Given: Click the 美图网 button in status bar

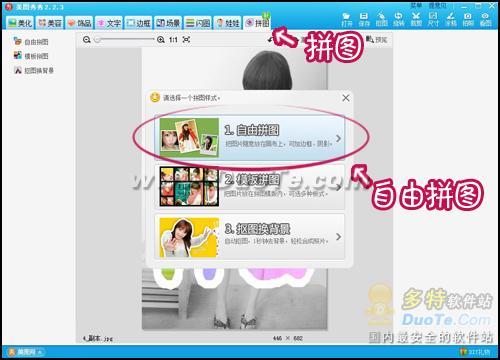Looking at the screenshot, I should coord(25,352).
